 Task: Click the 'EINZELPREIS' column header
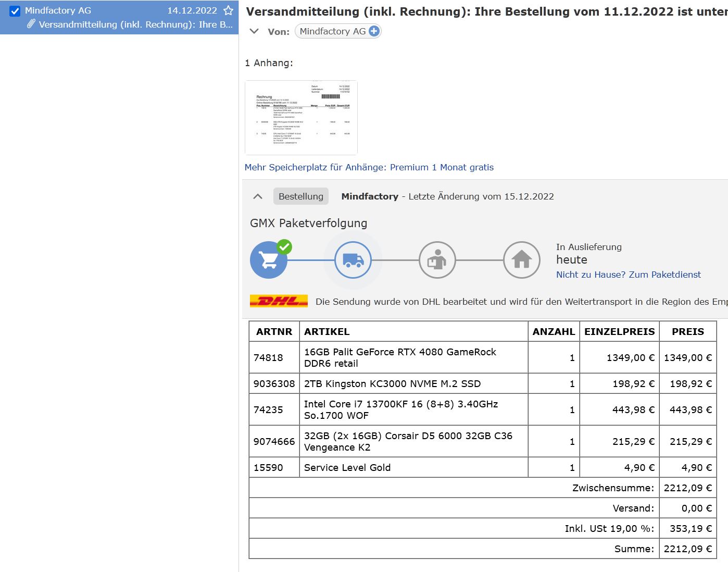point(619,331)
